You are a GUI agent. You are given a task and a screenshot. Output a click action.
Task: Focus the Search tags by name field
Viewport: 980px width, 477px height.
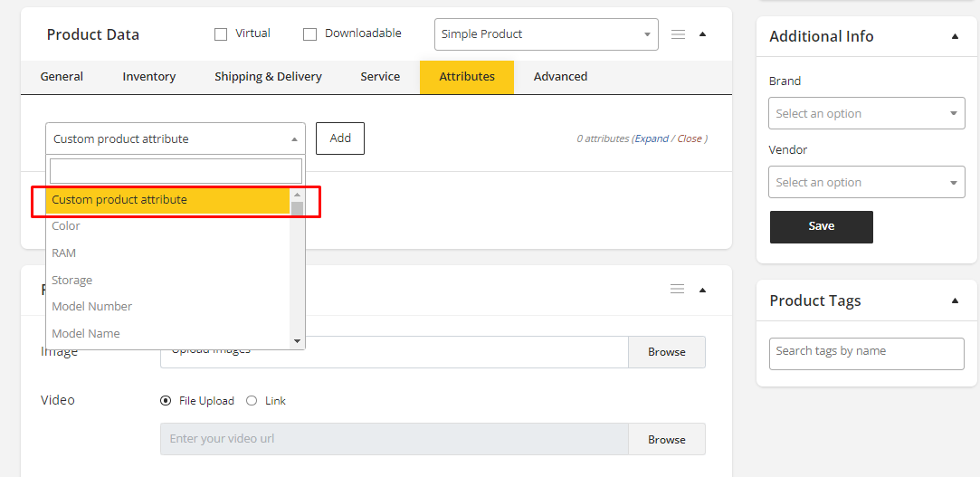(x=866, y=353)
